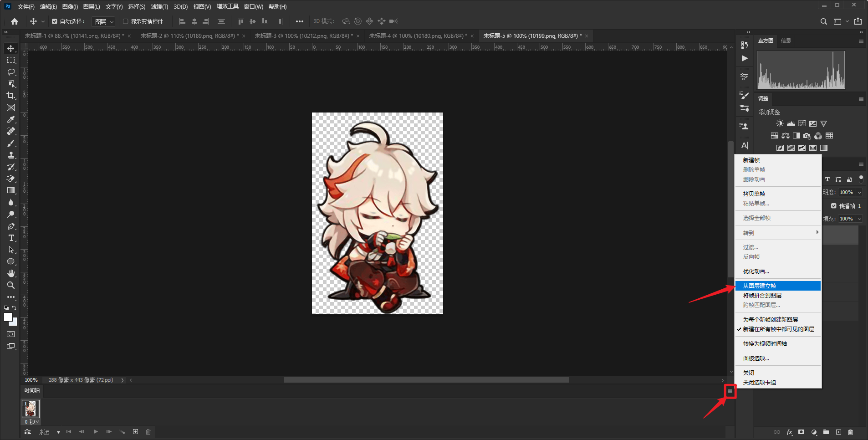Select the Clone Stamp tool
This screenshot has height=440, width=868.
pos(11,155)
